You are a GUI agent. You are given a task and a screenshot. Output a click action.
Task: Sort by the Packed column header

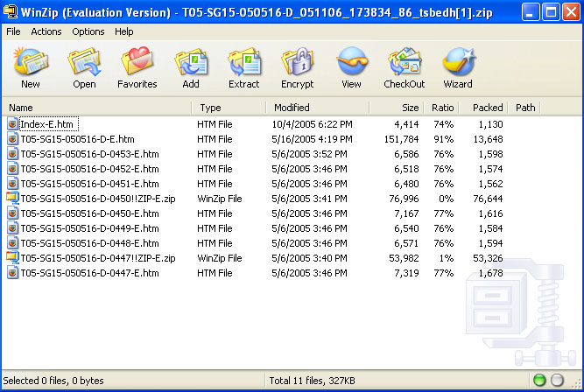tap(484, 108)
